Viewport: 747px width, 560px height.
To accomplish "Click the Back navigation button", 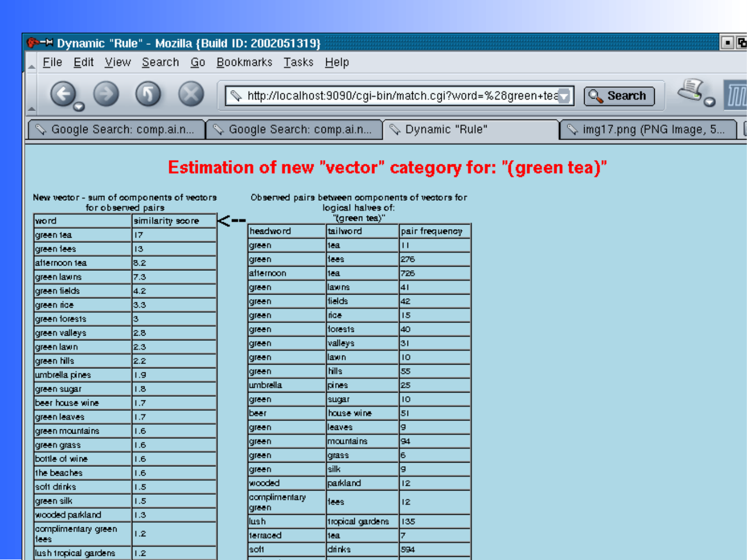I will [x=63, y=94].
